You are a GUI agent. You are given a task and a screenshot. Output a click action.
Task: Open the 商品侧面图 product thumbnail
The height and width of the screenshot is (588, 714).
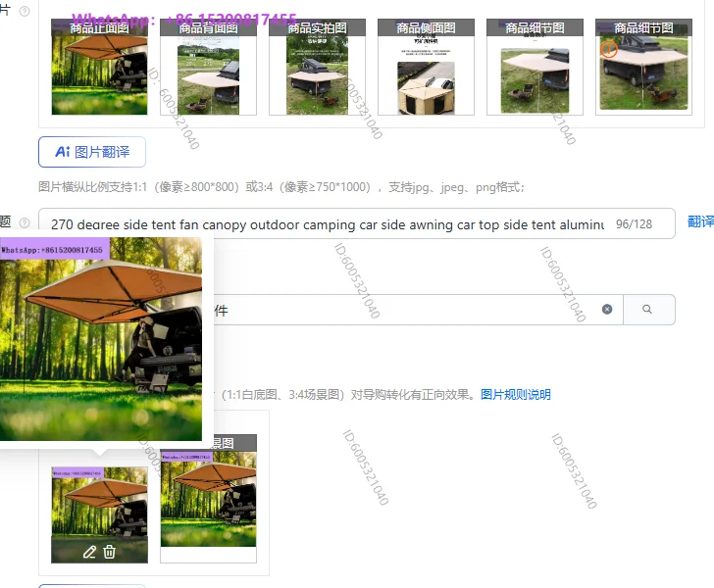pos(426,67)
